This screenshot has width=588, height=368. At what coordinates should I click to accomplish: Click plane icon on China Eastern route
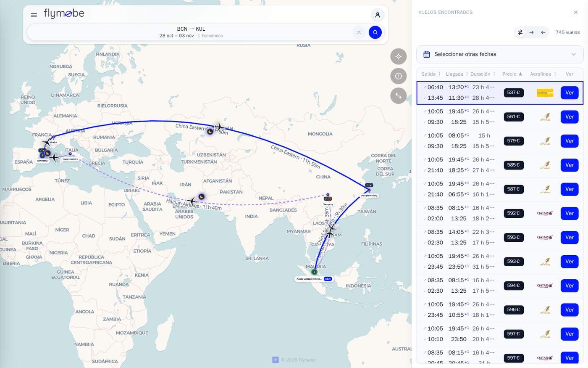tap(219, 126)
